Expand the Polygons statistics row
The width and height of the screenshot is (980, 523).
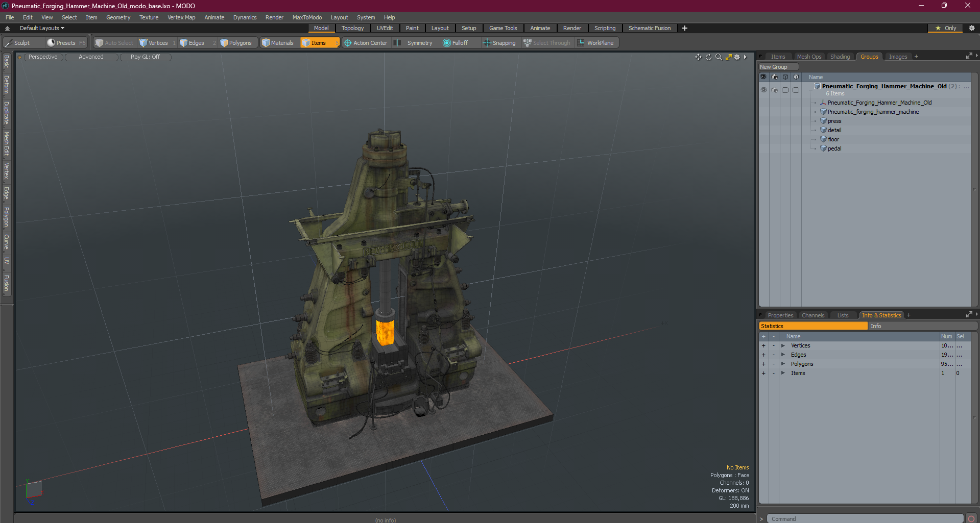pos(783,364)
